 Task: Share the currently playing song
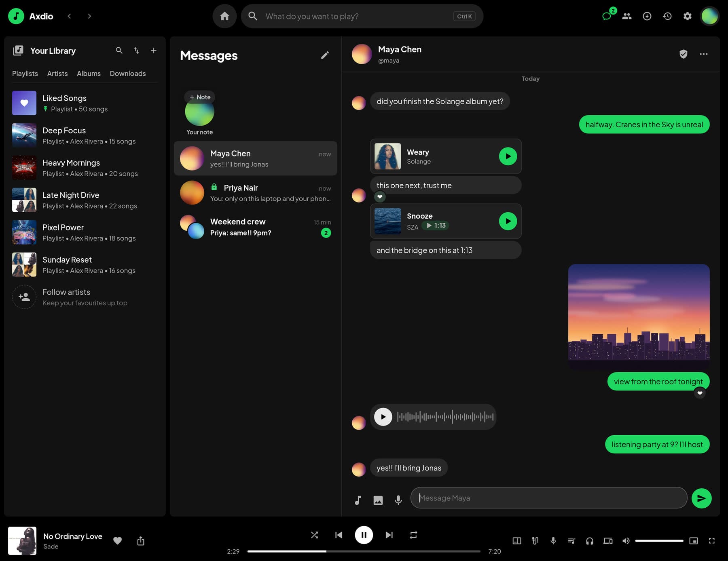[141, 541]
